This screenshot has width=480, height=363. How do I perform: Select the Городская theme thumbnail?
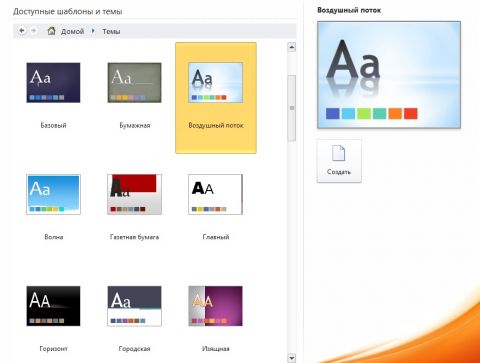(x=134, y=306)
